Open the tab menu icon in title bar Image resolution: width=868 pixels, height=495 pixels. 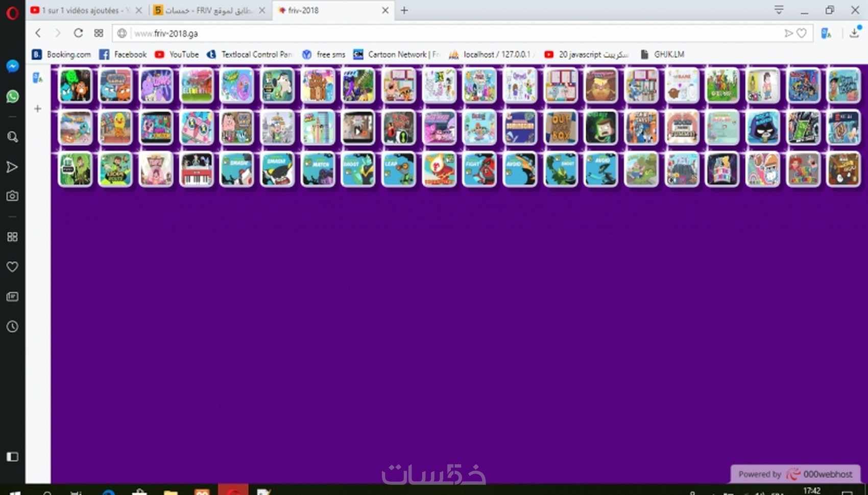point(779,10)
